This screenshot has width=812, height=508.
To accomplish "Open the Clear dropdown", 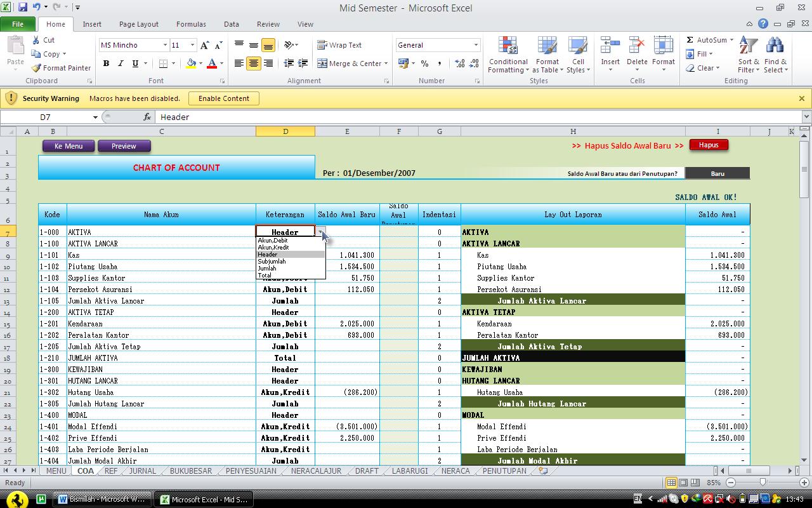I will (703, 68).
